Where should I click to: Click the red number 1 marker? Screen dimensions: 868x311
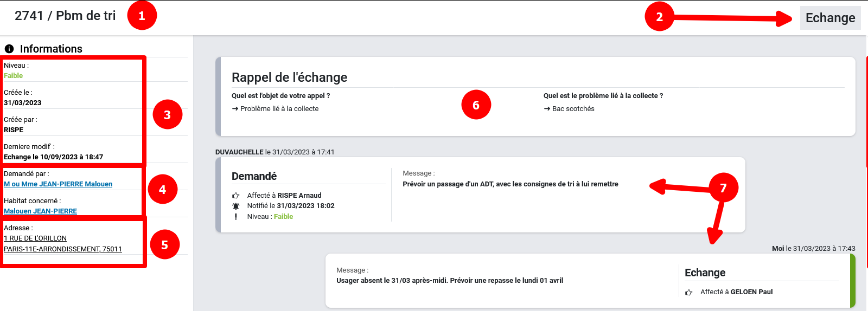pyautogui.click(x=142, y=16)
